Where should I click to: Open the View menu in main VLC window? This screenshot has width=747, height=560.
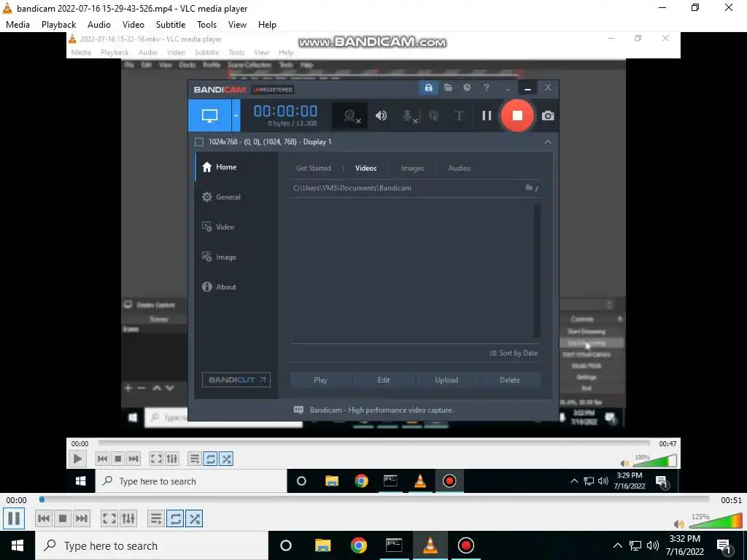[x=237, y=25]
